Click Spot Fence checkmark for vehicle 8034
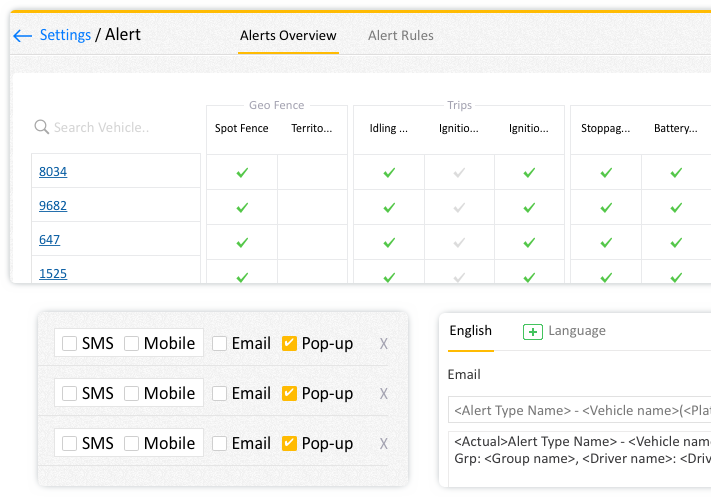 point(242,172)
